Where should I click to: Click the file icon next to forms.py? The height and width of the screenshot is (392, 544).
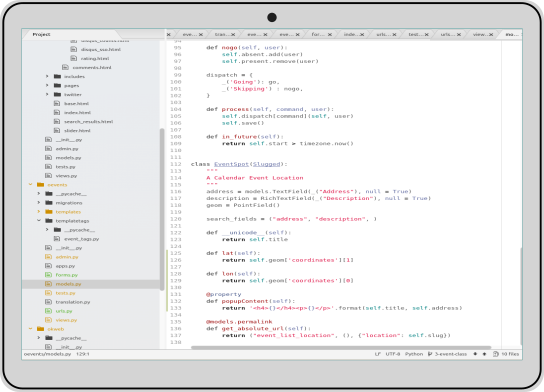(49, 275)
